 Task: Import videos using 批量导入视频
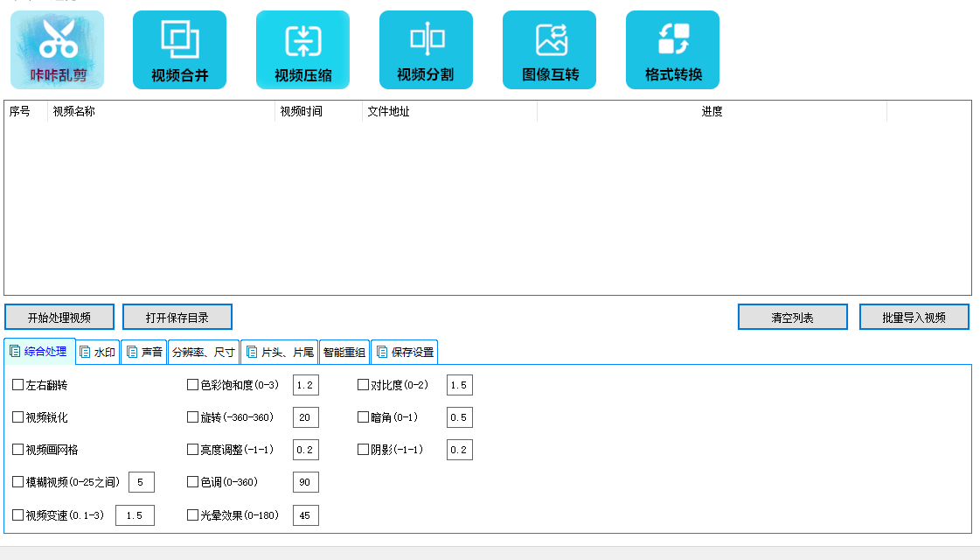(x=914, y=316)
